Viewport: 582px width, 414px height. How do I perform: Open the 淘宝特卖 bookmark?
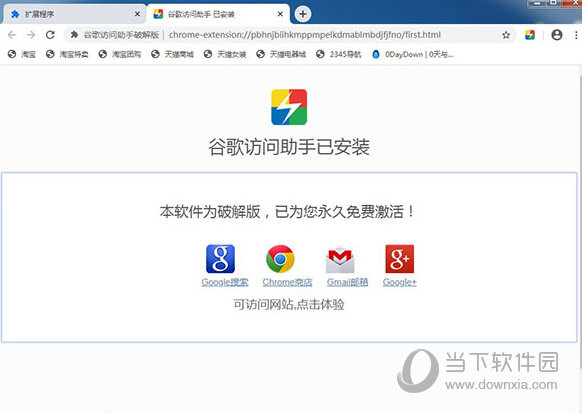coord(67,54)
